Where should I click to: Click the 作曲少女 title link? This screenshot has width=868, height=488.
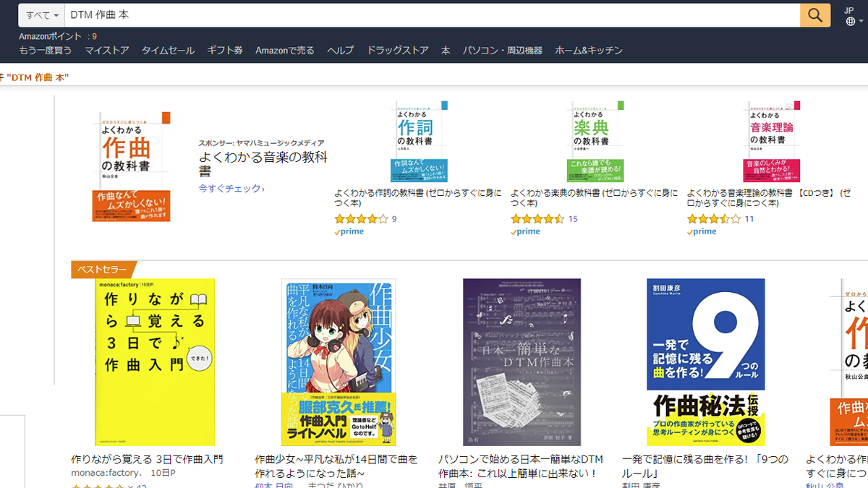[x=337, y=466]
